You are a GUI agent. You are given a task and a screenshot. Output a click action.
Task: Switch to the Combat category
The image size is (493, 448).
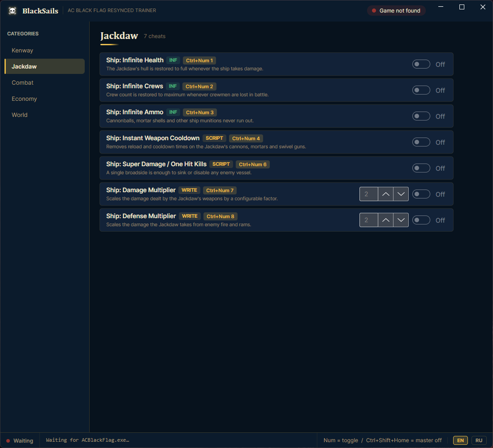[45, 83]
